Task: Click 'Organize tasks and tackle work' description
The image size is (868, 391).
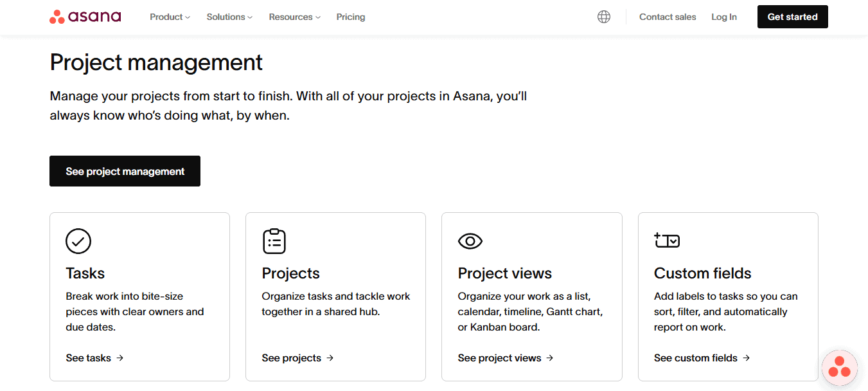Action: click(x=336, y=304)
